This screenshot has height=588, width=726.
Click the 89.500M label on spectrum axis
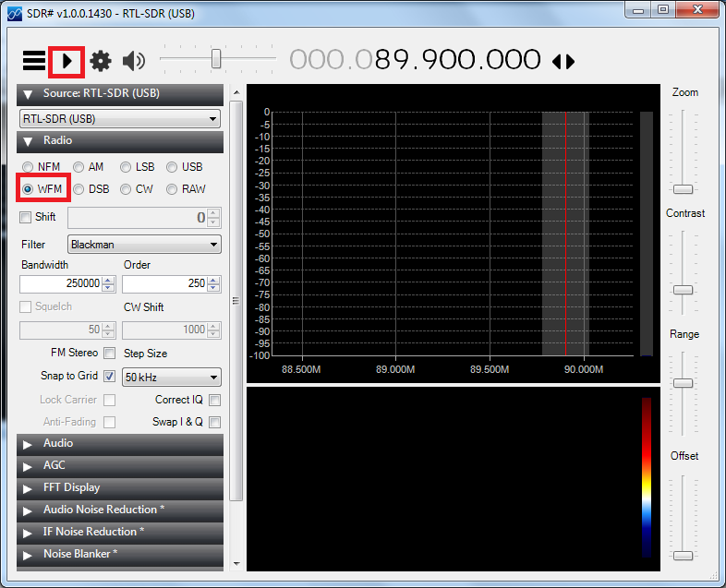[x=490, y=369]
